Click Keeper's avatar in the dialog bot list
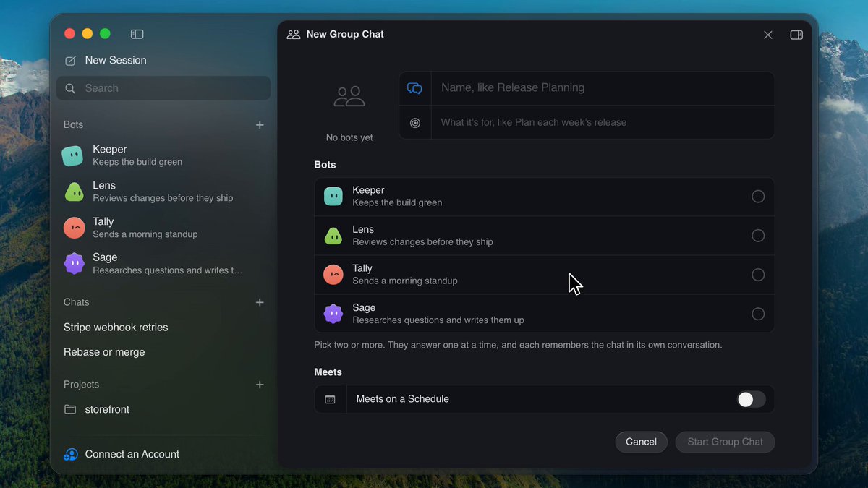Screen dimensions: 868x488 tap(333, 197)
